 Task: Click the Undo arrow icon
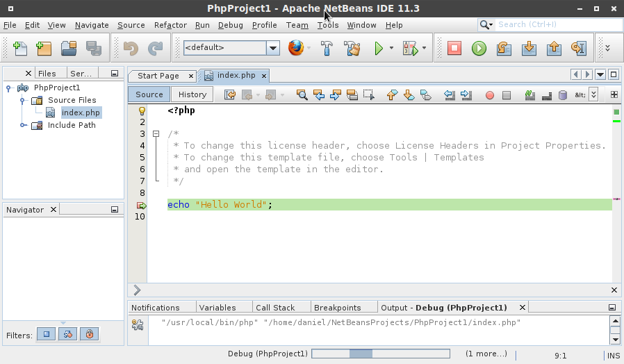coord(131,49)
